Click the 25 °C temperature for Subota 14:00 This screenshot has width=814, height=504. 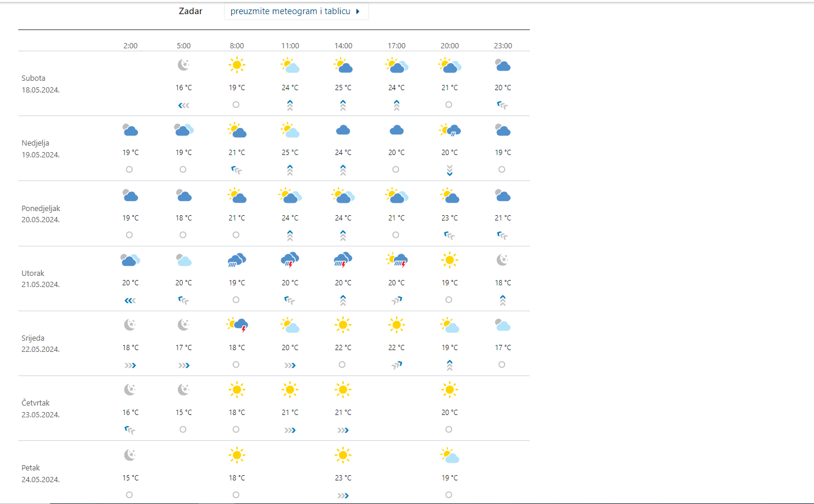(343, 88)
